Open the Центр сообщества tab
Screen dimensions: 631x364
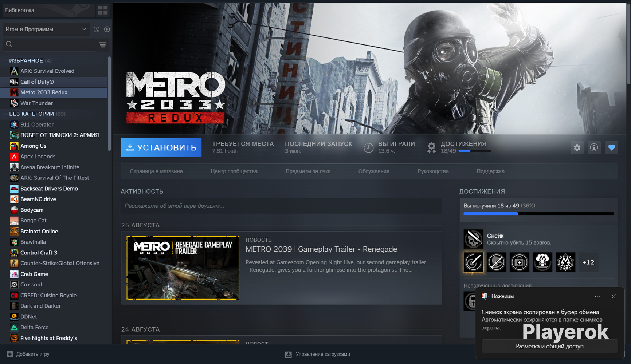[x=234, y=171]
